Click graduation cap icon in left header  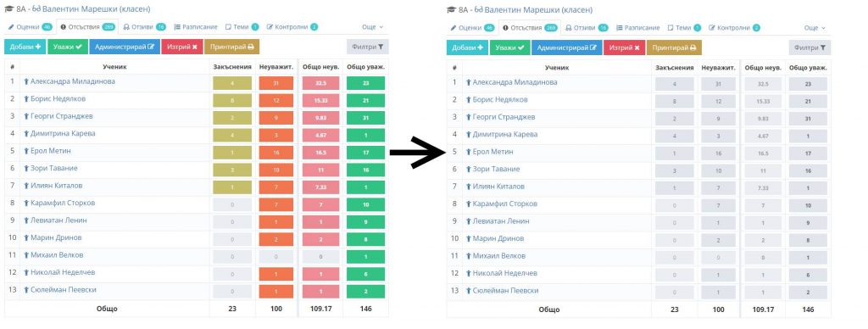click(x=9, y=9)
